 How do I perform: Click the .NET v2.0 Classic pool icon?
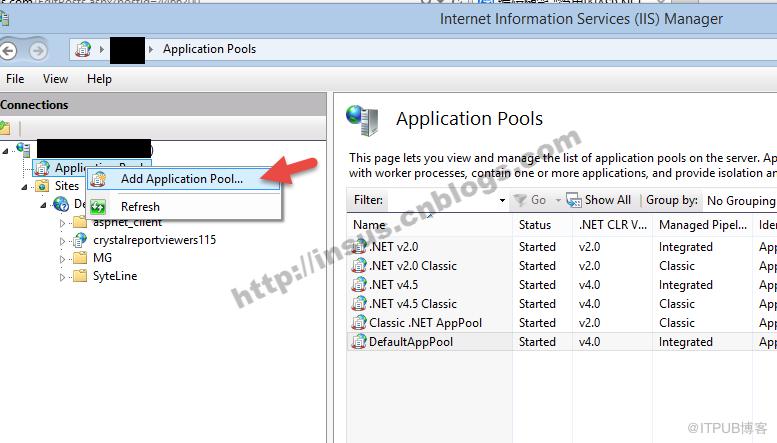tap(359, 266)
